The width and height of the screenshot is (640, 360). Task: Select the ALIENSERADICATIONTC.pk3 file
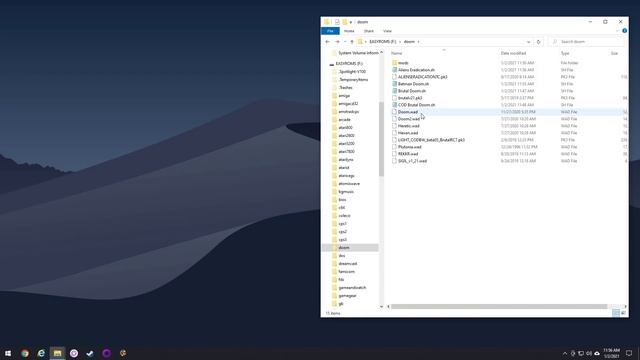422,77
